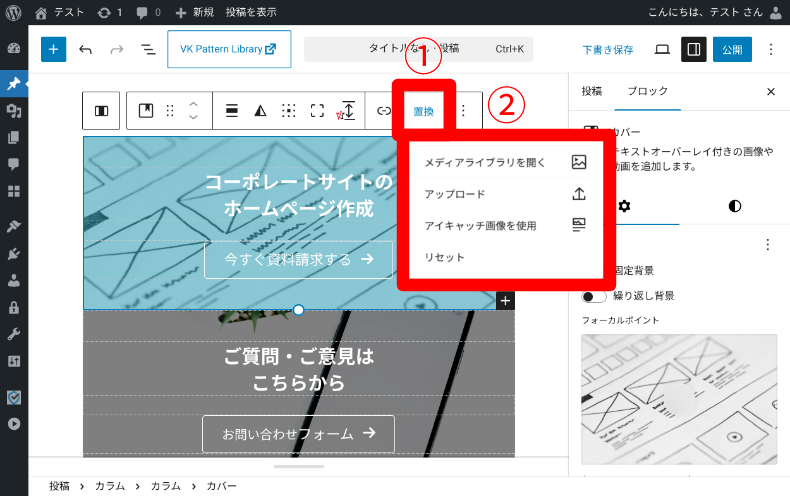The height and width of the screenshot is (496, 790).
Task: Open the テスト site home link
Action: click(59, 12)
